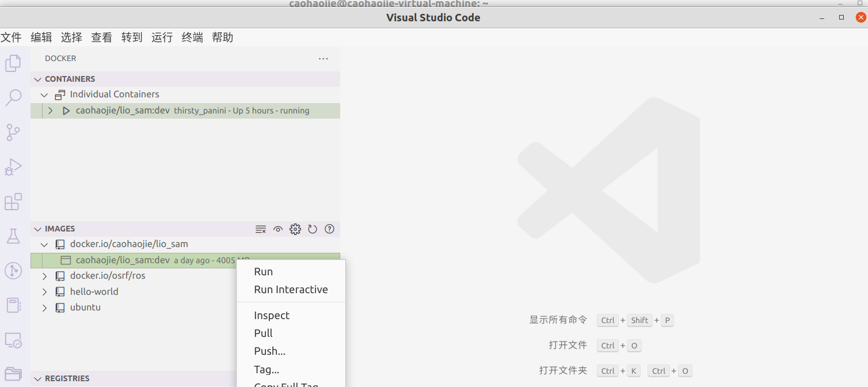Choose Push... from the context menu
The width and height of the screenshot is (868, 387).
coord(291,351)
